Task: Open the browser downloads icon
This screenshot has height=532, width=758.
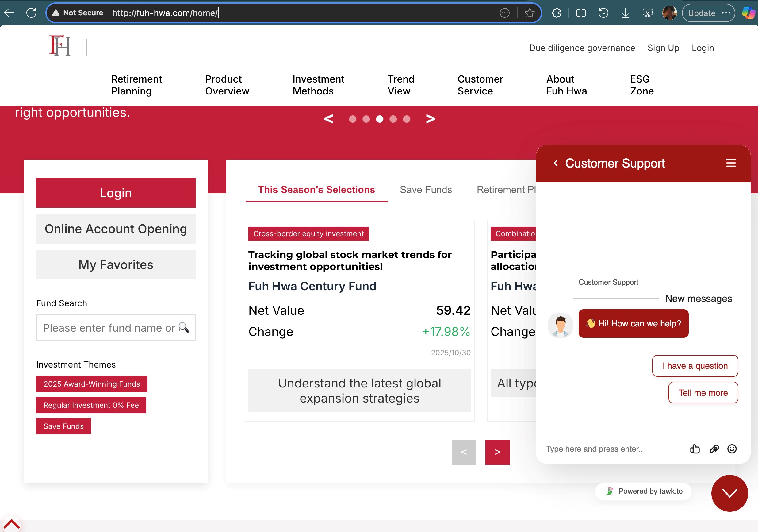Action: coord(625,13)
